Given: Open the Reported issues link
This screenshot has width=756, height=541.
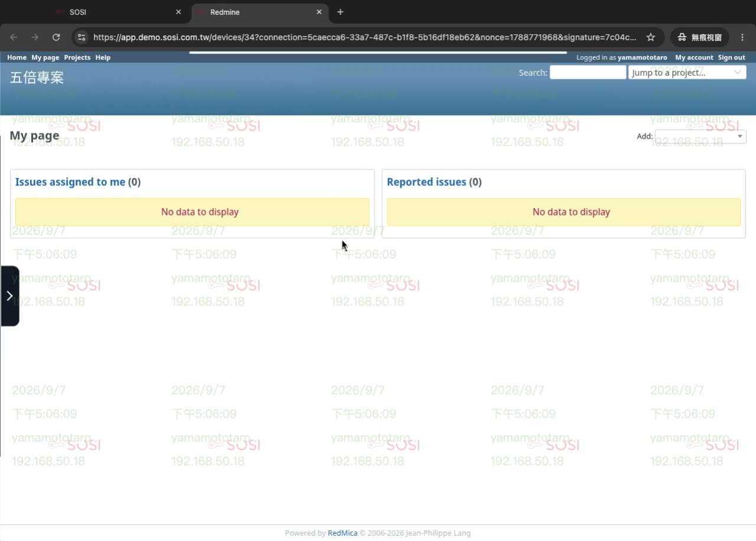Looking at the screenshot, I should coord(426,182).
